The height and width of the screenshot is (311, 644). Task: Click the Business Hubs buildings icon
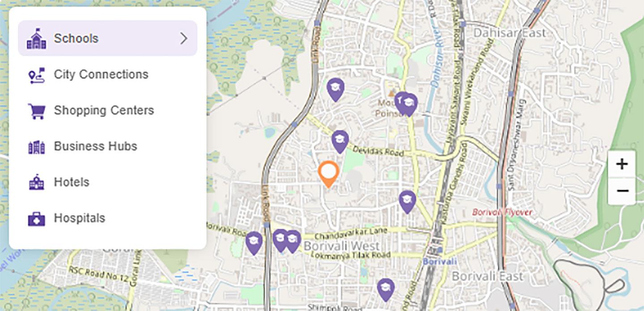point(36,147)
